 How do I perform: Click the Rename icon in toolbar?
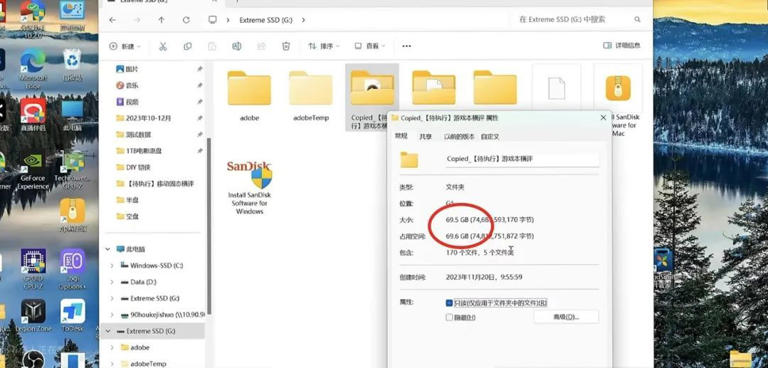coord(237,46)
